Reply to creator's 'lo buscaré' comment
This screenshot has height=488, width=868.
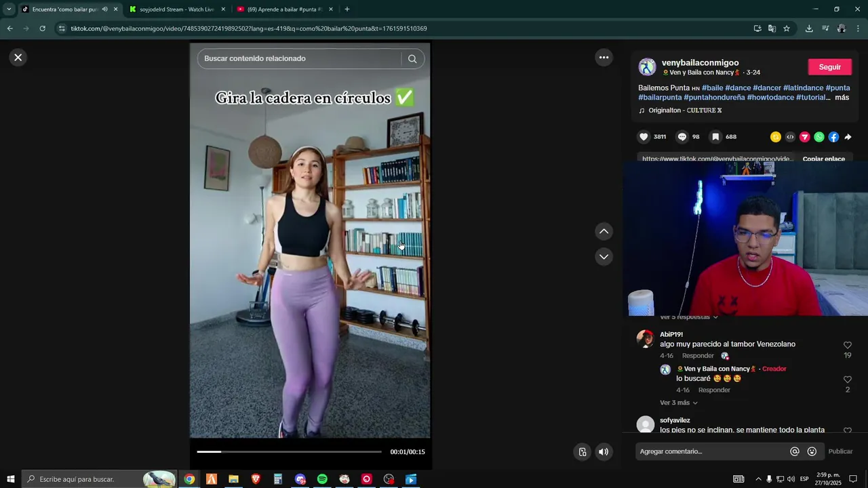(714, 390)
